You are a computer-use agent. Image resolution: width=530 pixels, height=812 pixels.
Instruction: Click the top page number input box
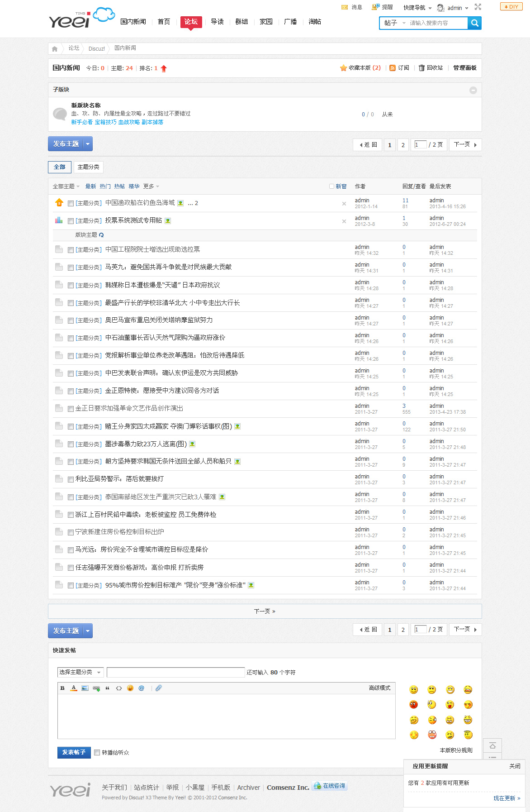click(x=421, y=145)
